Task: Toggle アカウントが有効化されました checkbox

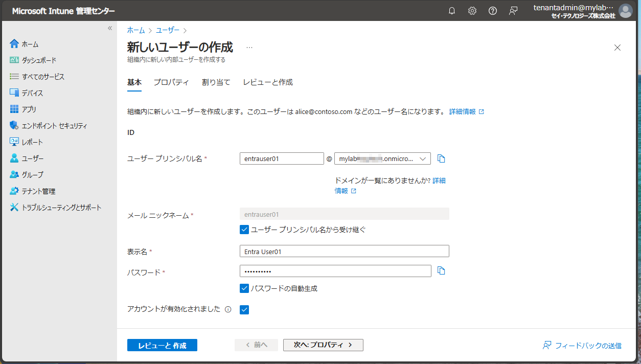Action: click(244, 309)
